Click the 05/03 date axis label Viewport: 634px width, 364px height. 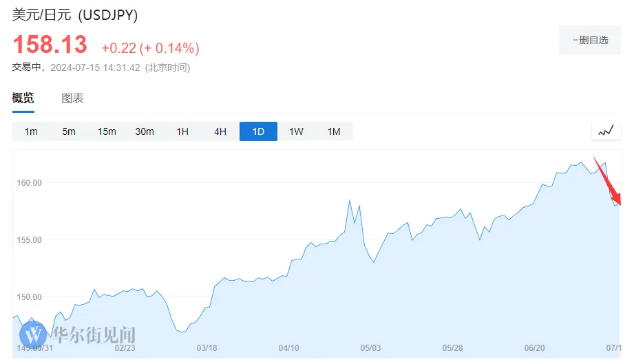coord(370,348)
